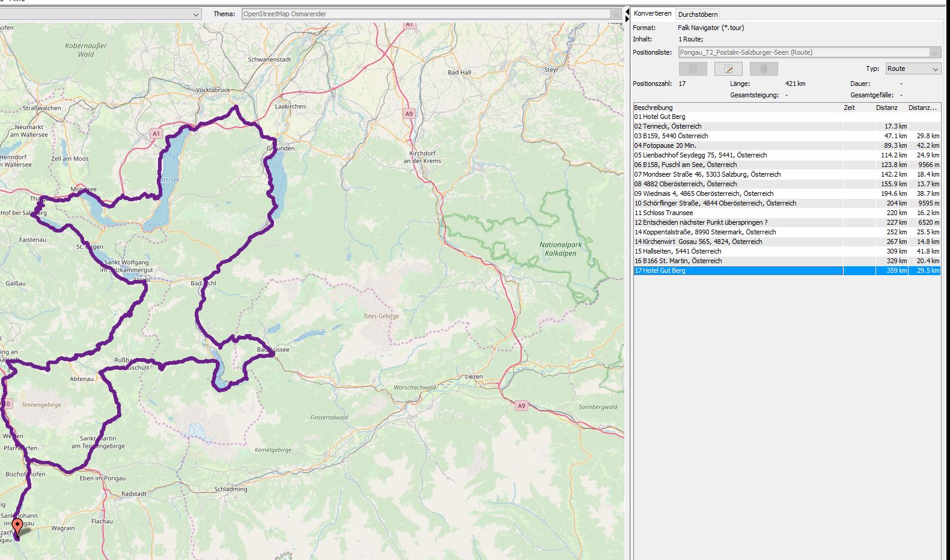
Task: Select row '09 Wiedmais 4, 4865 Oberösterreich'
Action: click(x=787, y=193)
